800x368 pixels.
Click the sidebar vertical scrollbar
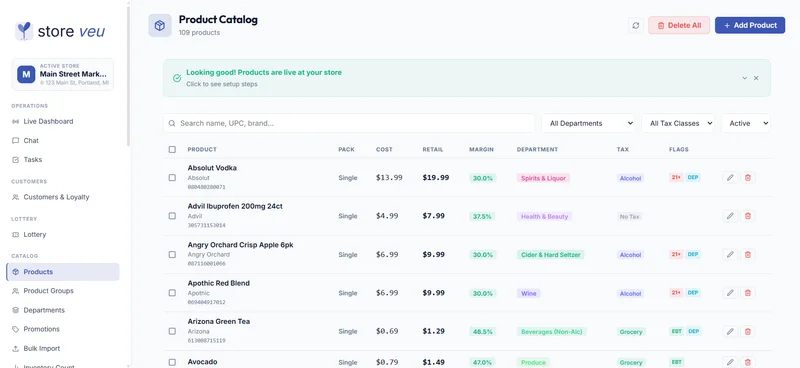tap(128, 77)
